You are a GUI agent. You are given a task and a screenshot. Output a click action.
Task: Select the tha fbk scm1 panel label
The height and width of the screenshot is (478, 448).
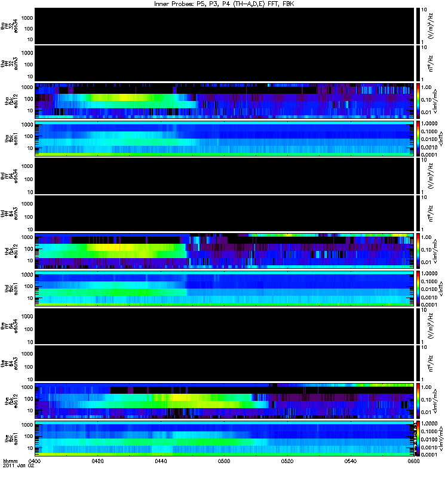tap(11, 139)
